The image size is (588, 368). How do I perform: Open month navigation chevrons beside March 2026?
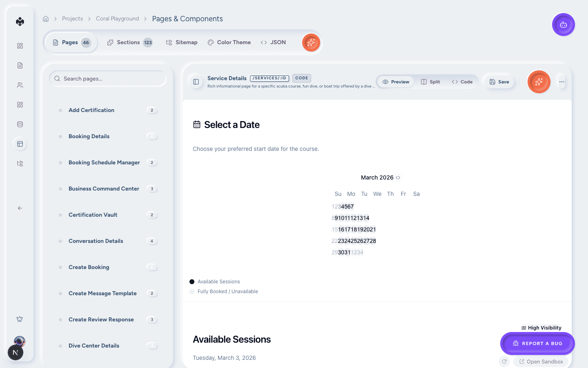pyautogui.click(x=398, y=177)
